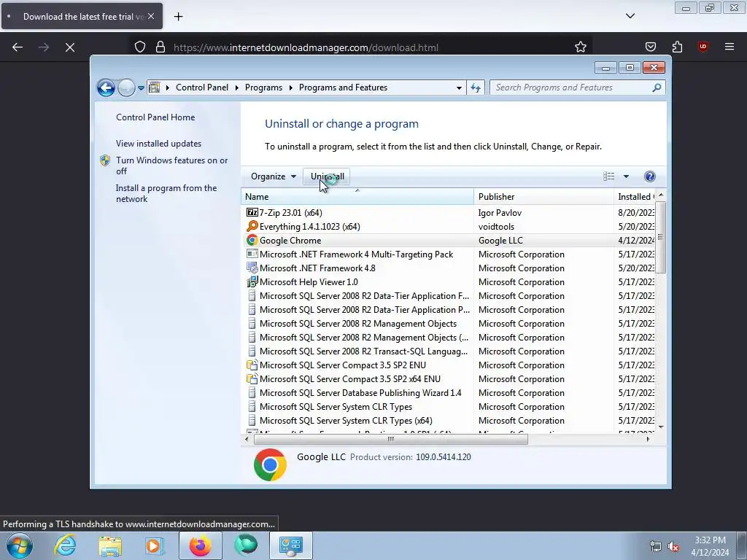The width and height of the screenshot is (747, 560).
Task: Close the Download latest free trial tab
Action: (151, 16)
